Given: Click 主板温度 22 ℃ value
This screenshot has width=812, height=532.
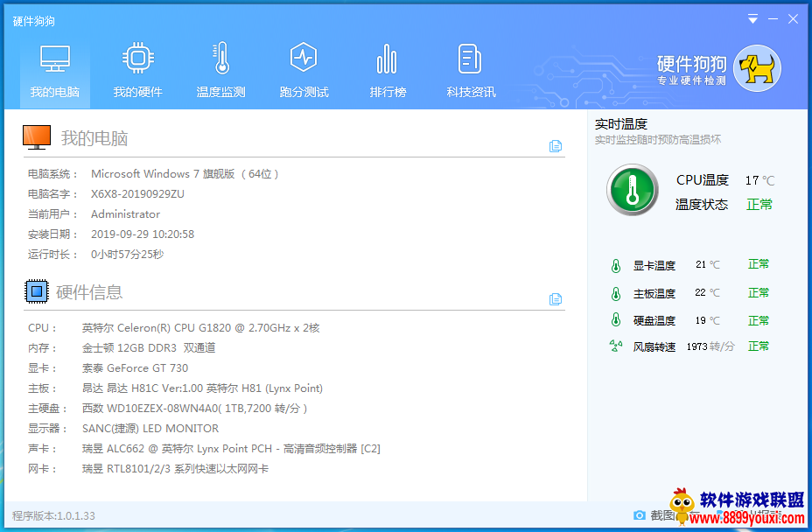Looking at the screenshot, I should pos(707,292).
